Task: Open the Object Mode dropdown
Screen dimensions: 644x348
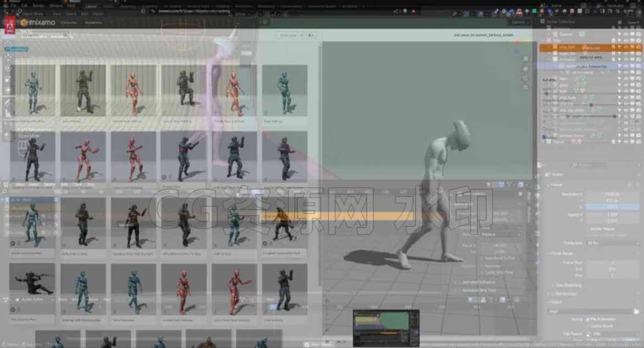Action: 35,14
